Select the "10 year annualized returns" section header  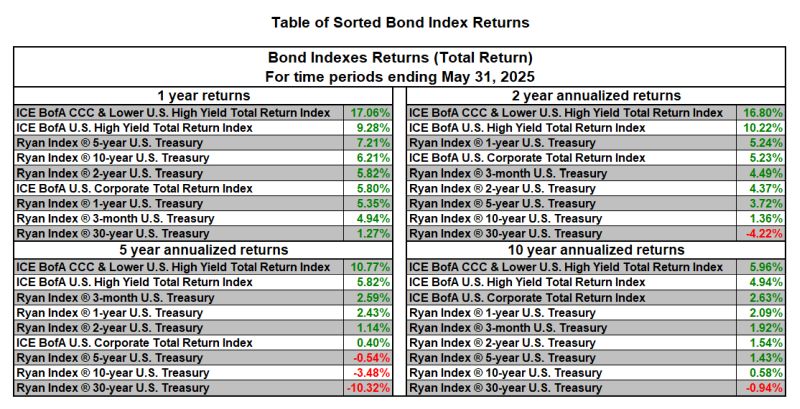[x=597, y=250]
